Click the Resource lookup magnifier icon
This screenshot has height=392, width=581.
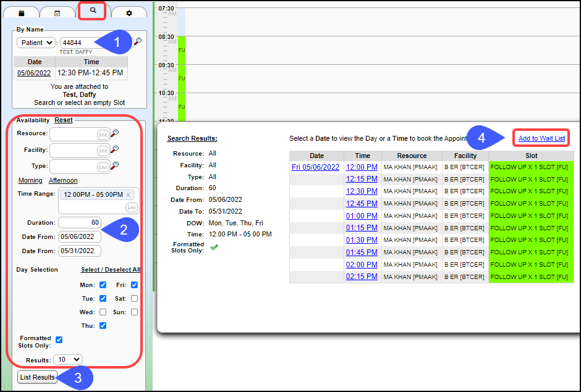(115, 133)
